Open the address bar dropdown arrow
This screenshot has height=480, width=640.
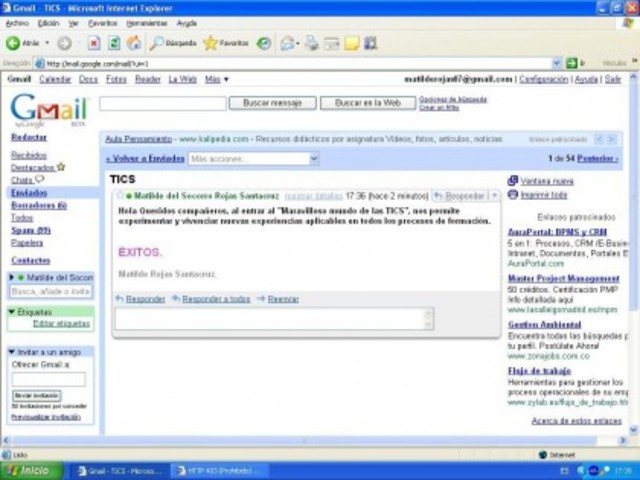556,63
